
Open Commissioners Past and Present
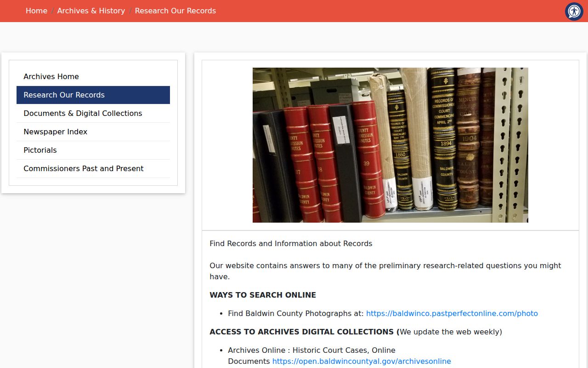point(93,168)
